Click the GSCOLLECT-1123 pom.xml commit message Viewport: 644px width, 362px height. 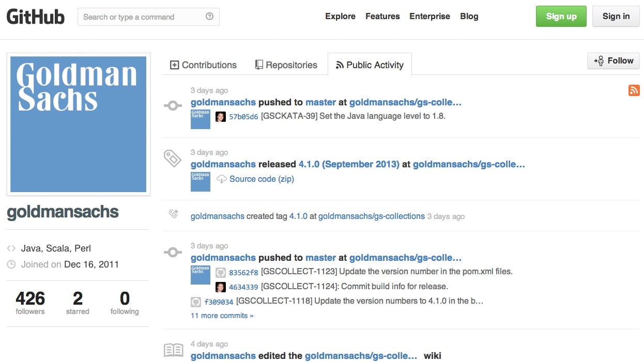click(387, 272)
